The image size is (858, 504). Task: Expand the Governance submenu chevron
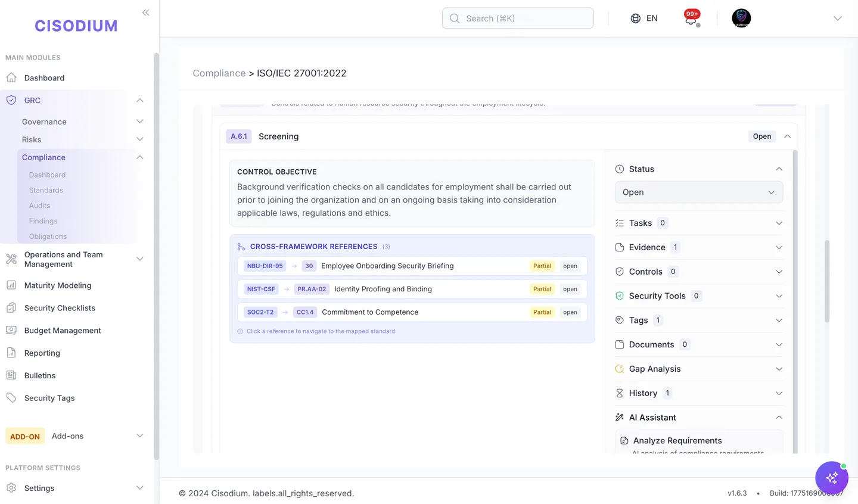[140, 122]
